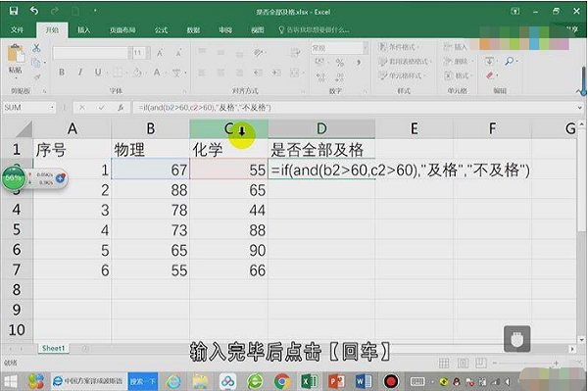Open the 插入 ribbon tab
588x391 pixels.
[x=83, y=30]
